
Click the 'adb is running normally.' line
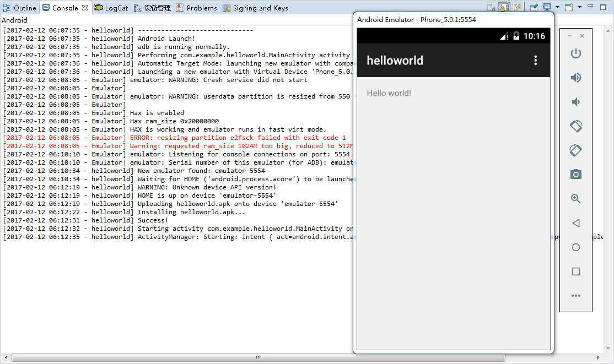tap(116, 47)
